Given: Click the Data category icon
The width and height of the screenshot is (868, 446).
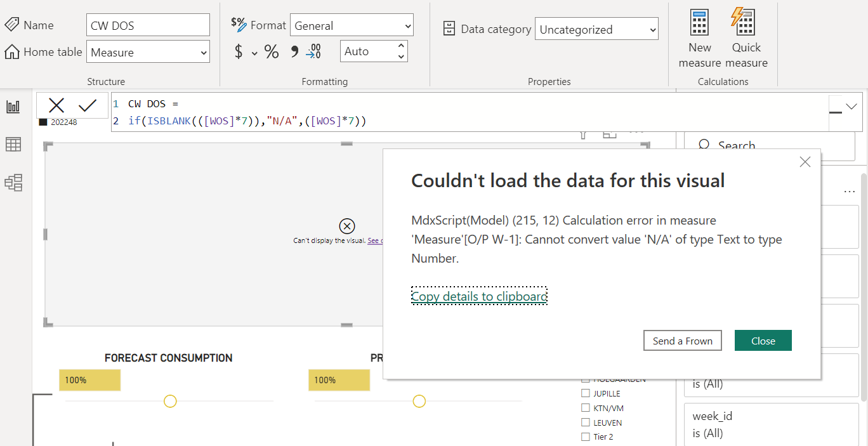Looking at the screenshot, I should point(449,29).
